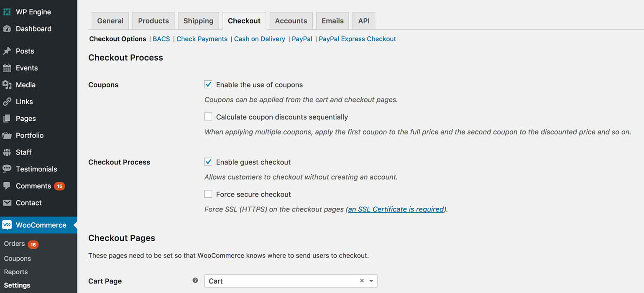
Task: Click the Cart Page help icon
Action: [195, 280]
